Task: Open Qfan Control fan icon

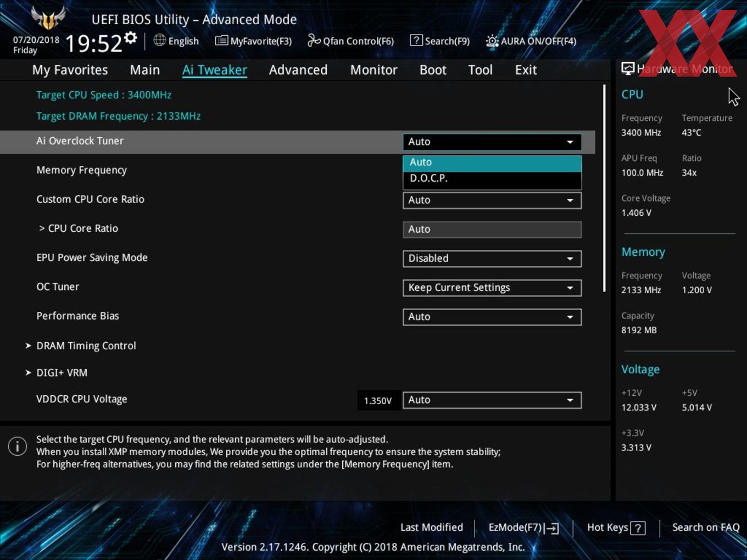Action: (314, 40)
